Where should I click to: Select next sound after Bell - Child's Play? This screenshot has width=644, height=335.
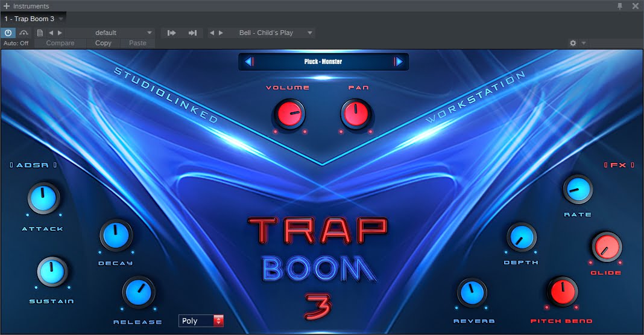221,33
